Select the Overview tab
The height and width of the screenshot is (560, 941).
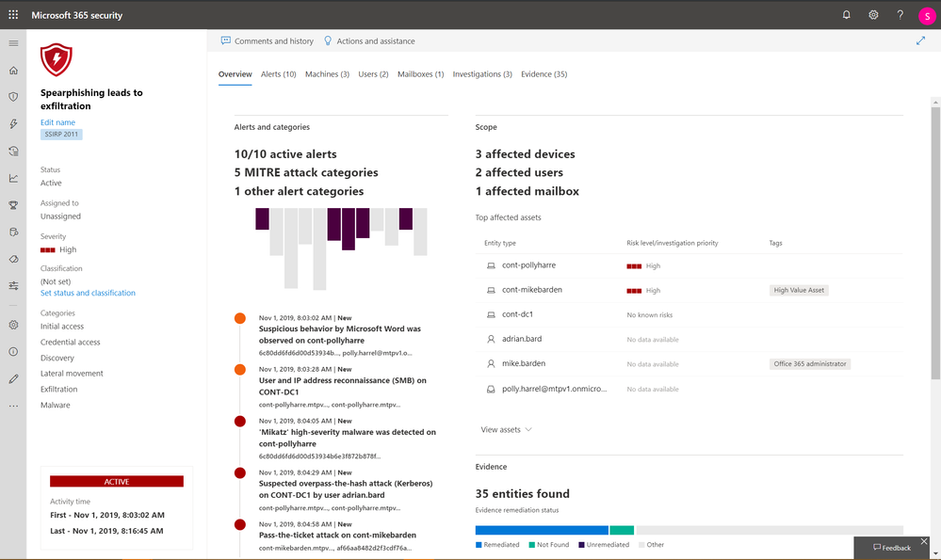235,74
